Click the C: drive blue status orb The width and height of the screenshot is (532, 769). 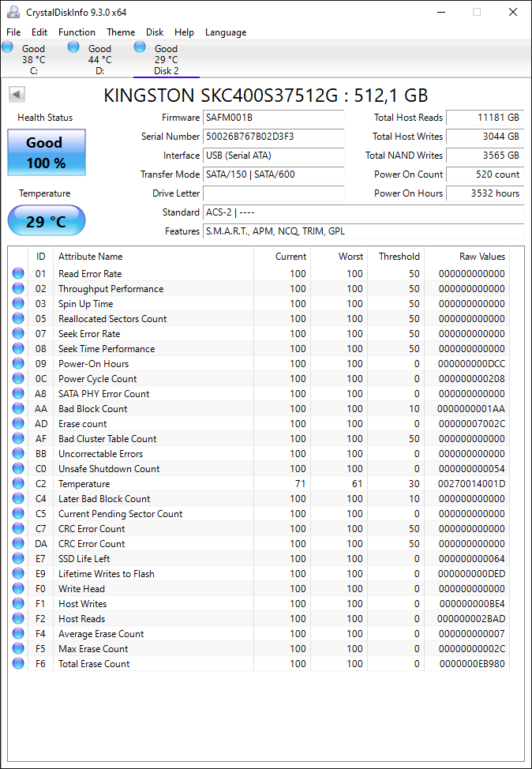point(7,47)
